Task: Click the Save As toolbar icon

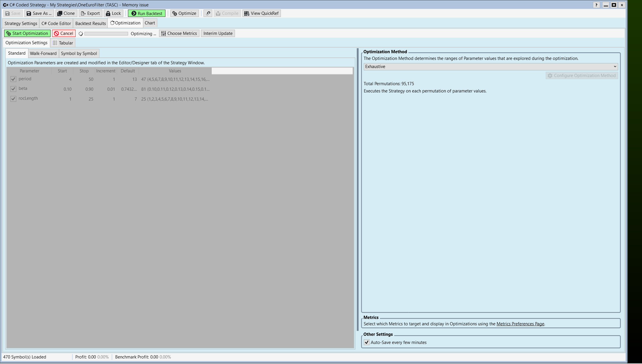Action: (x=29, y=13)
